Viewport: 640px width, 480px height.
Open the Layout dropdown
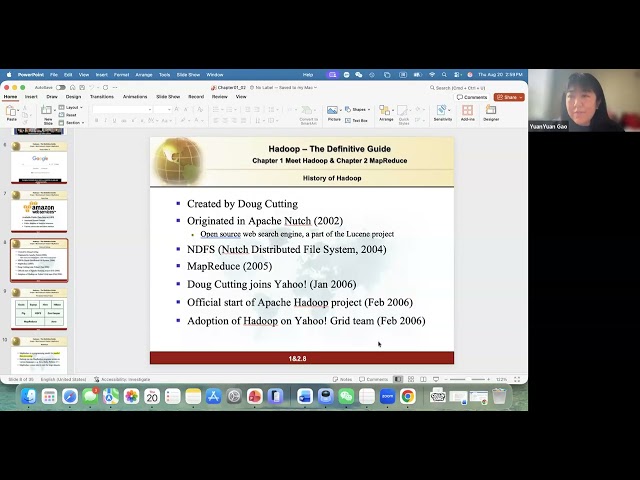71,107
